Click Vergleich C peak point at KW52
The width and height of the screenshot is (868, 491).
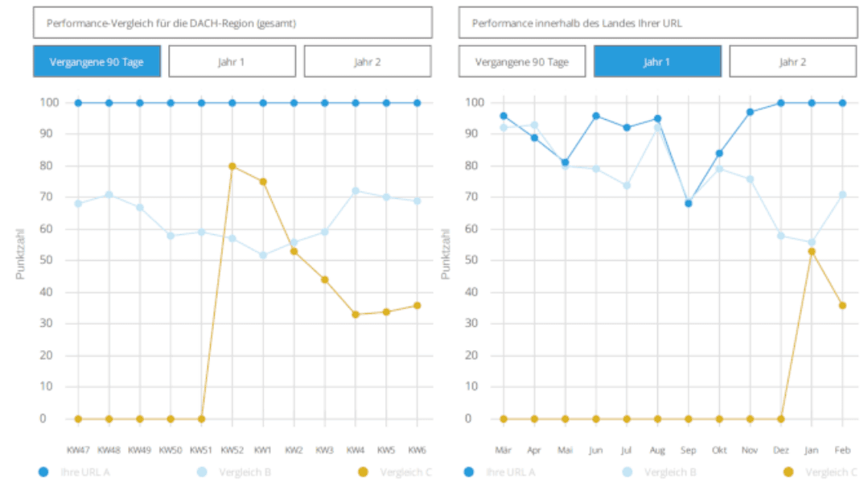(232, 167)
